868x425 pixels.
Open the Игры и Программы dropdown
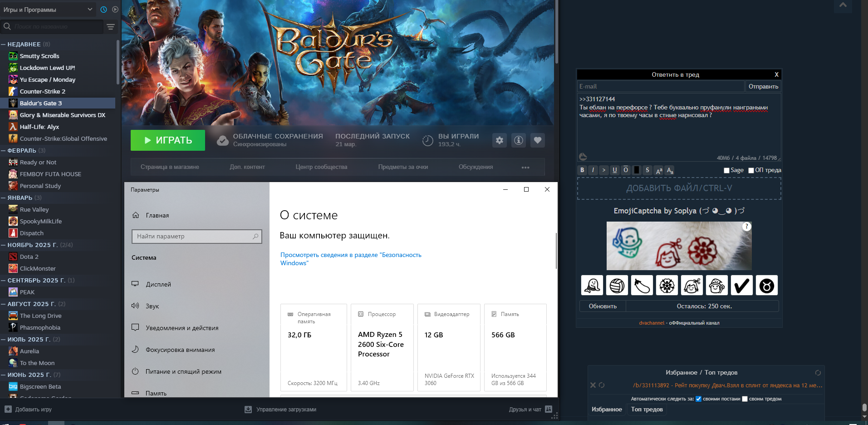[x=48, y=10]
